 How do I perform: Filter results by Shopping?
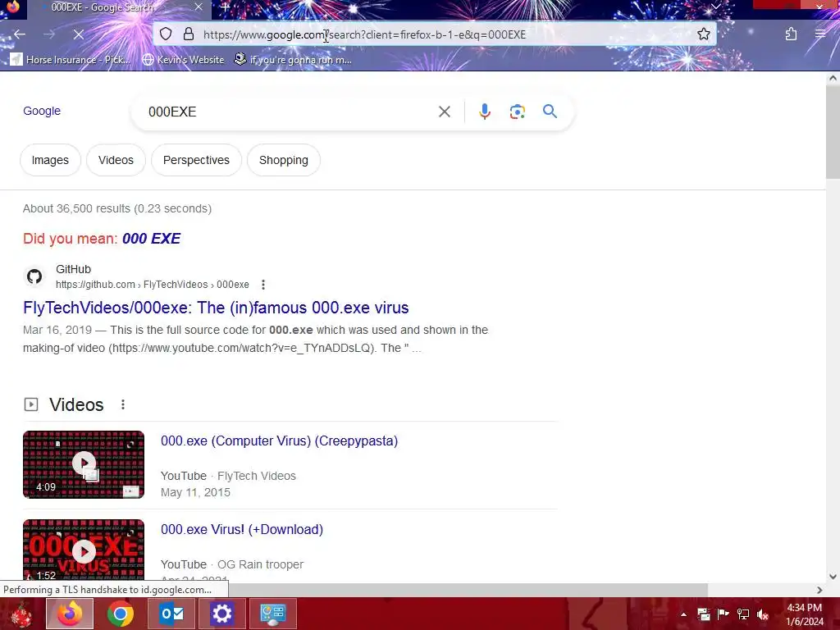click(283, 160)
